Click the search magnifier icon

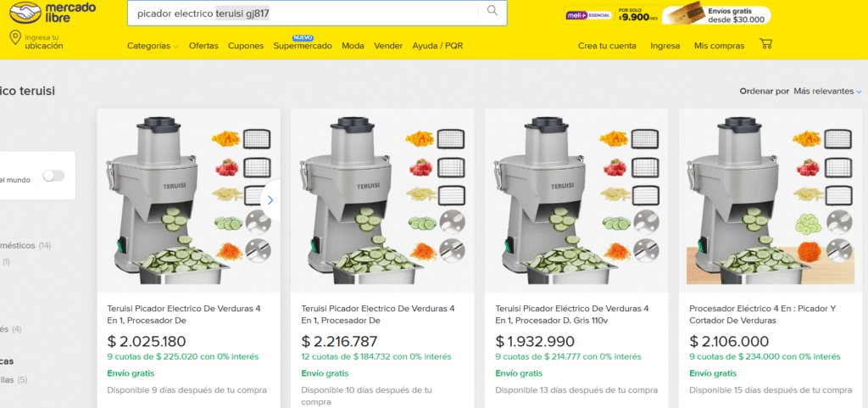point(492,12)
